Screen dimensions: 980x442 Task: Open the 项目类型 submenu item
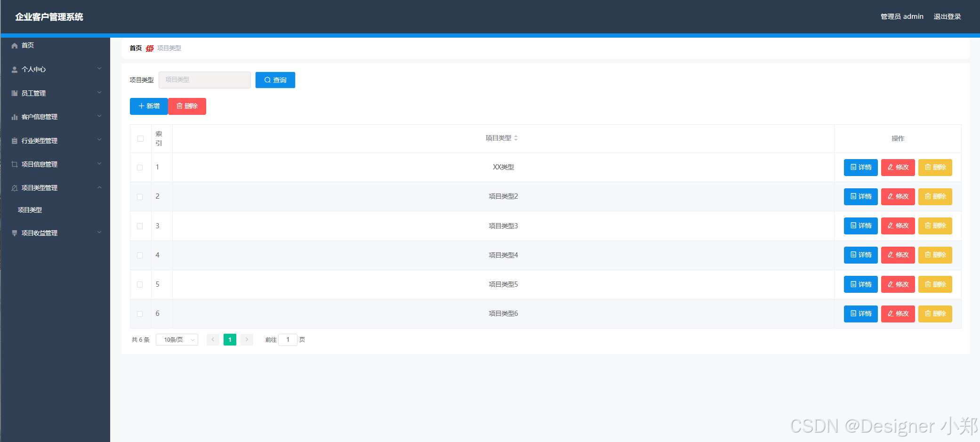pyautogui.click(x=55, y=210)
